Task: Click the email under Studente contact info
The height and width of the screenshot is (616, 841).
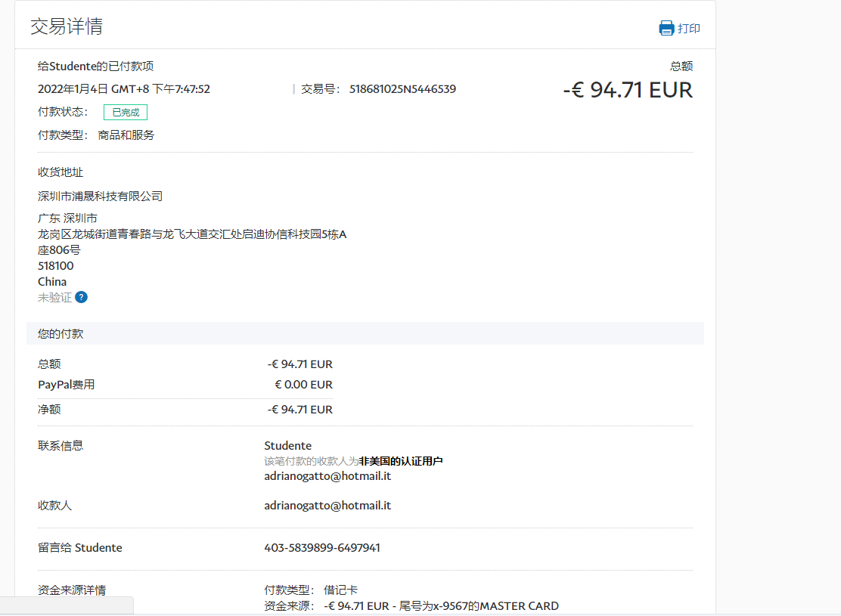Action: point(327,476)
